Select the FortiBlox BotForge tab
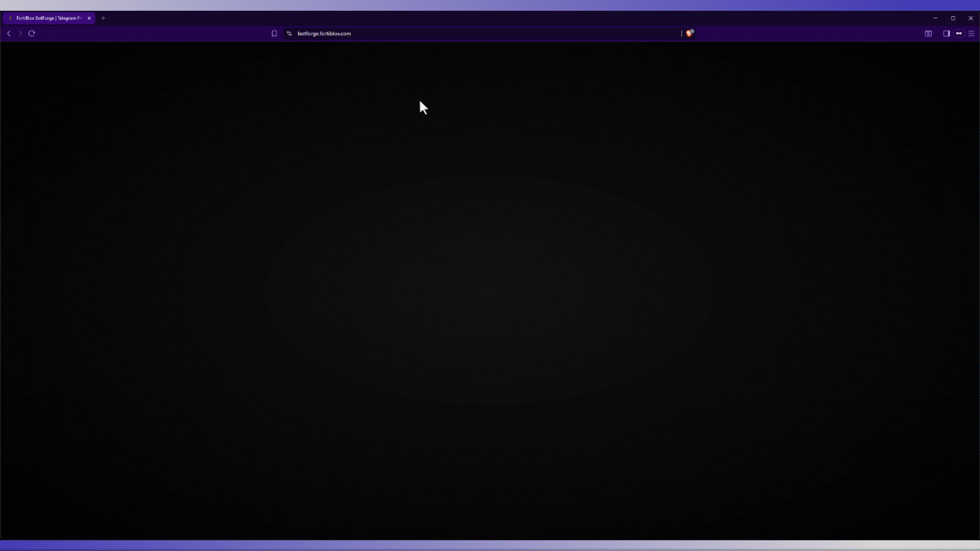 (47, 18)
